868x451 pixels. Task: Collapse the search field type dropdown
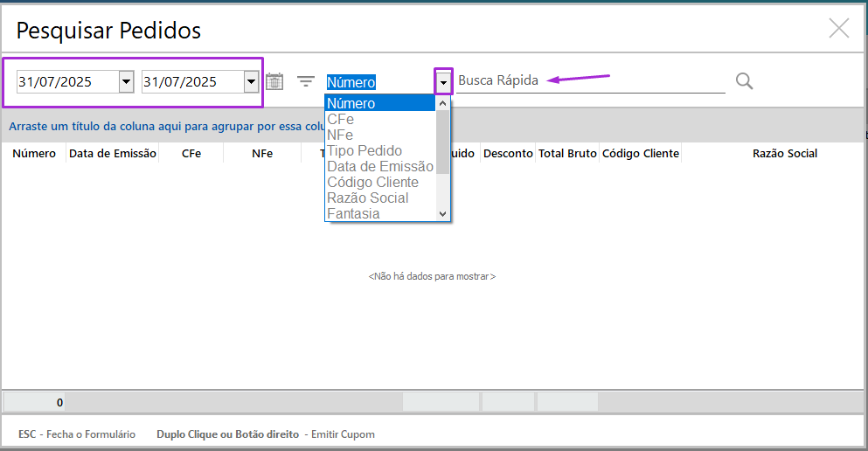pyautogui.click(x=444, y=82)
